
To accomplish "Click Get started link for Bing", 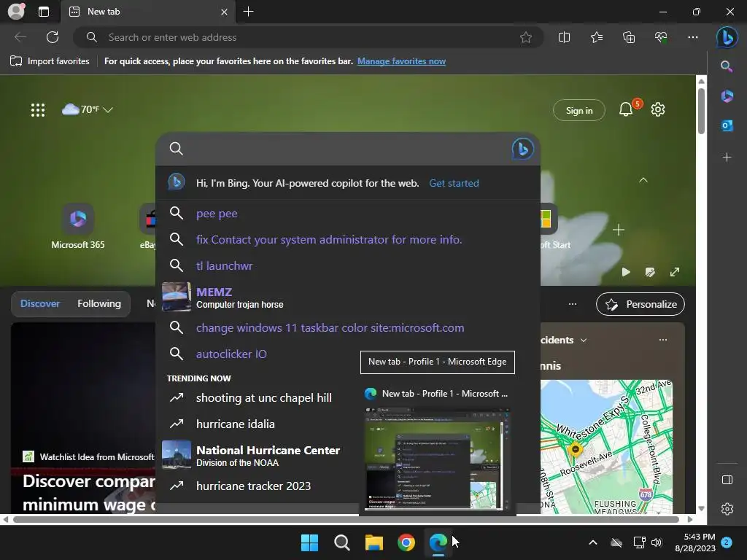I will [454, 183].
